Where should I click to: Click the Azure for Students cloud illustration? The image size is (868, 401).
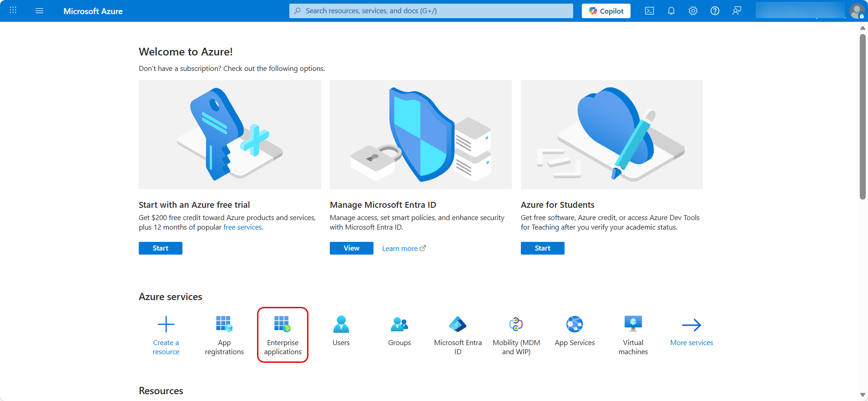click(612, 135)
